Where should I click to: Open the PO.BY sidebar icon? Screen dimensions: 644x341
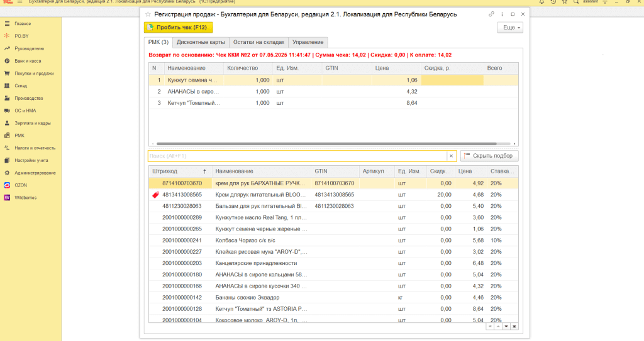tap(7, 36)
